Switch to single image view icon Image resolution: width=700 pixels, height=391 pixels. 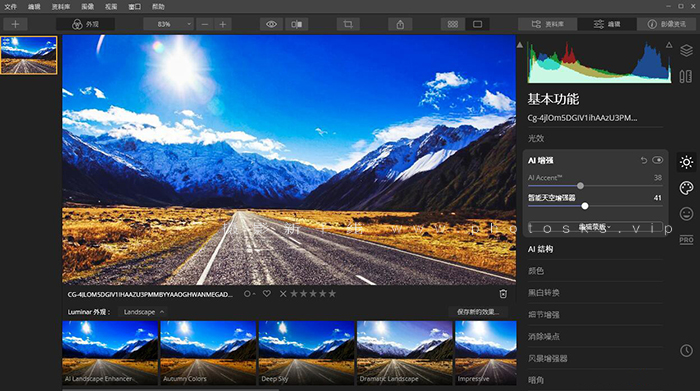coord(478,24)
